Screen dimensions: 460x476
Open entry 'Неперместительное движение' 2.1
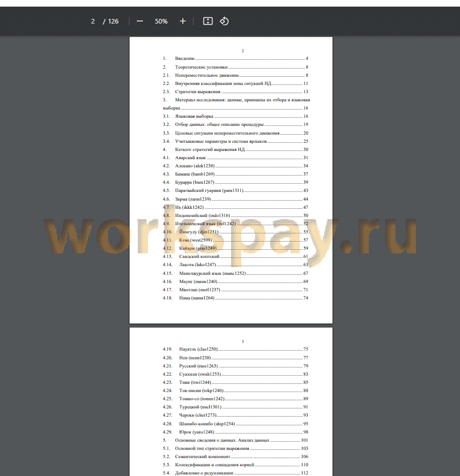(x=236, y=75)
